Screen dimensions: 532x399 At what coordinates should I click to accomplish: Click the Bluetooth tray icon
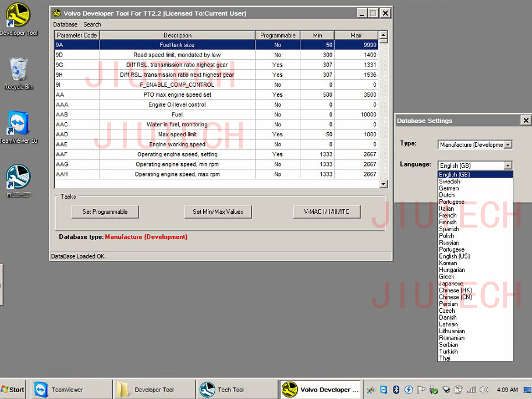[396, 390]
